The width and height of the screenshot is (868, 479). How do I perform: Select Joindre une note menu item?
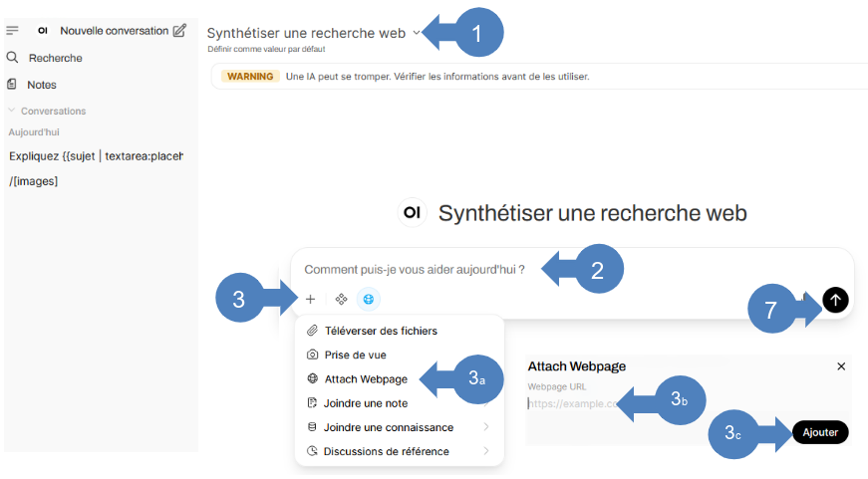[365, 403]
